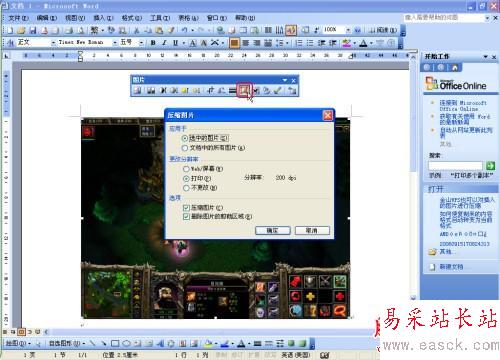This screenshot has width=500, height=360.
Task: Click the Crop icon on Picture toolbar
Action: (210, 90)
